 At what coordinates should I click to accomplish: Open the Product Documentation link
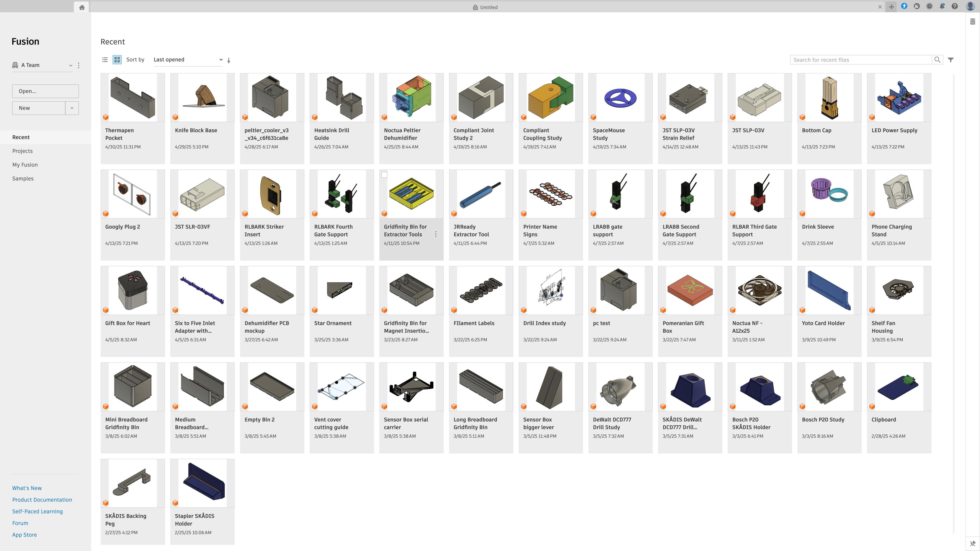[x=42, y=500]
